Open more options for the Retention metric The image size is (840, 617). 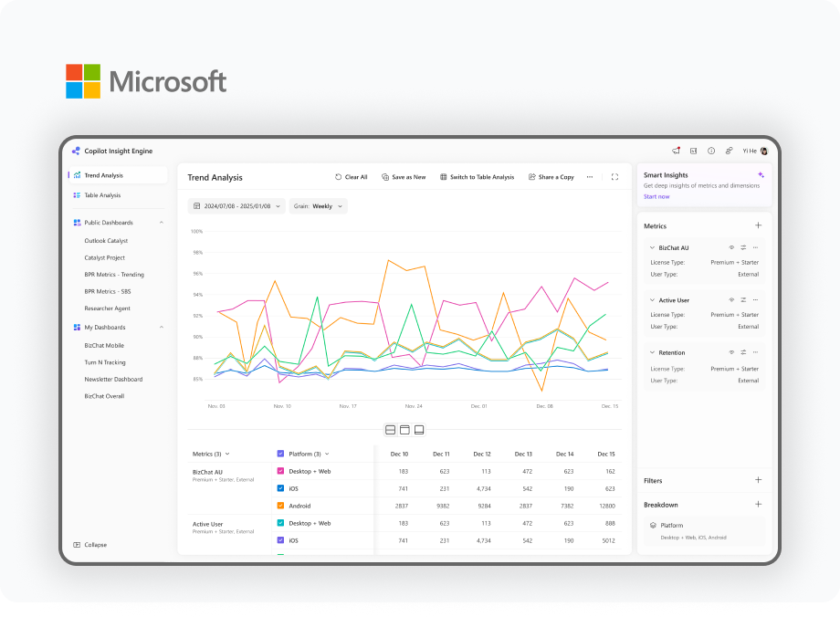[x=756, y=352]
